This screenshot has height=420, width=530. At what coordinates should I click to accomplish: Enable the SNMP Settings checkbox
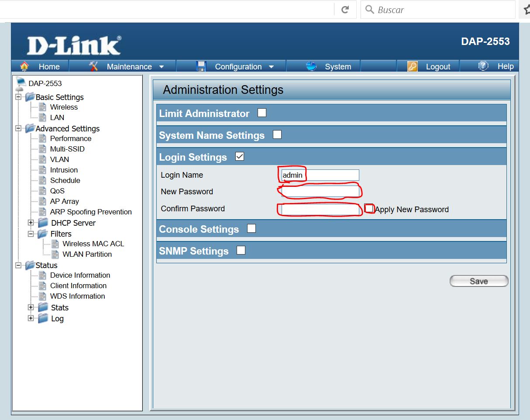coord(241,250)
